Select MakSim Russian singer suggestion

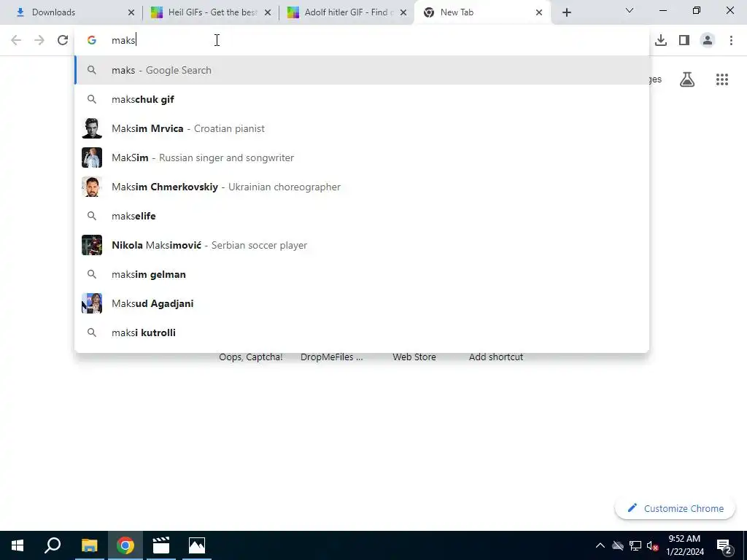(x=362, y=157)
